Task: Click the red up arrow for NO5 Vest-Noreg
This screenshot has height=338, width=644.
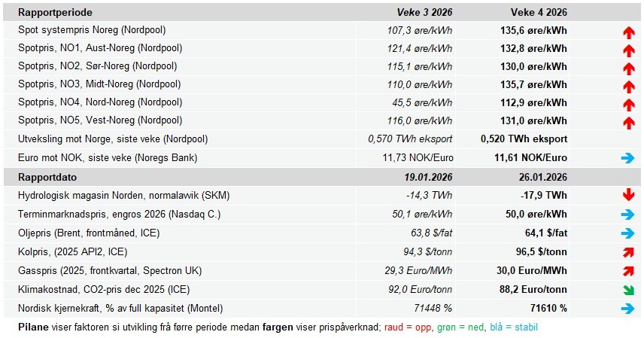Action: 628,122
